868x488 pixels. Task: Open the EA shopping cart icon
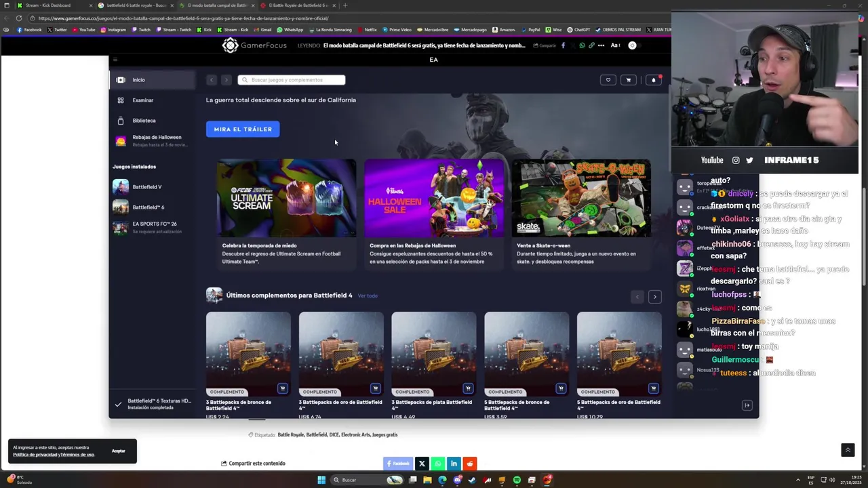pos(629,80)
